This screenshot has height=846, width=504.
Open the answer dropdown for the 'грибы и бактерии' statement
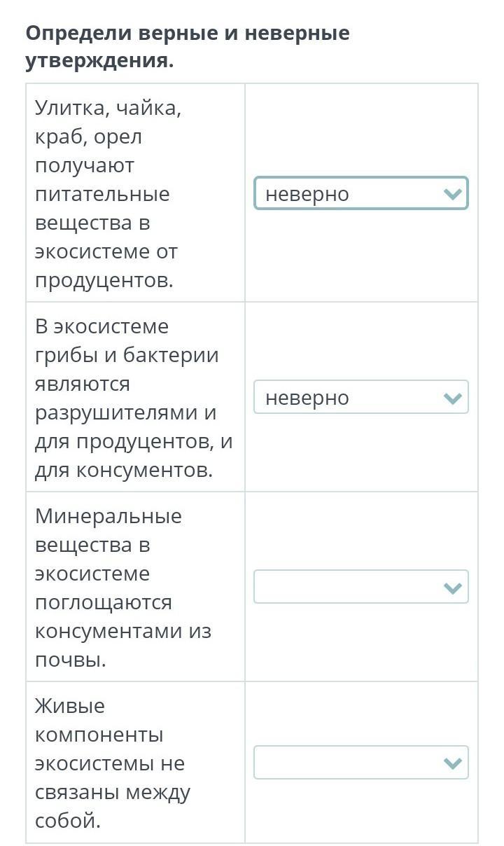point(360,398)
